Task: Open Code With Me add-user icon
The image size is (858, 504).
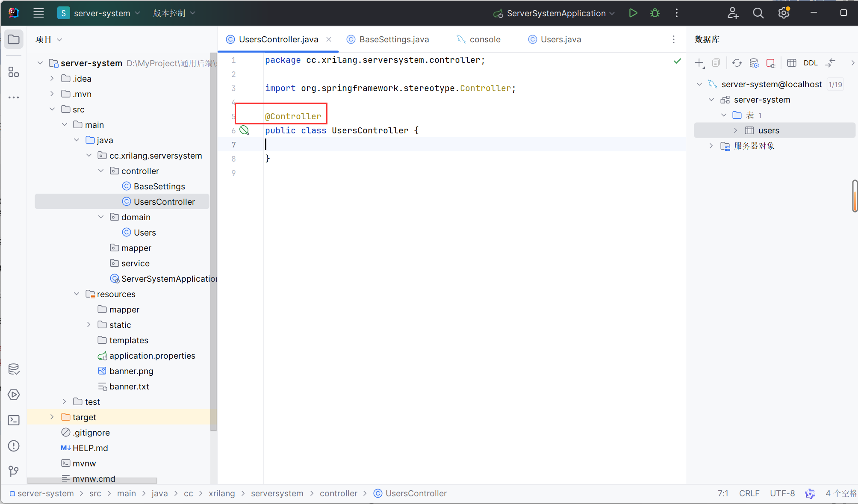Action: pos(733,13)
